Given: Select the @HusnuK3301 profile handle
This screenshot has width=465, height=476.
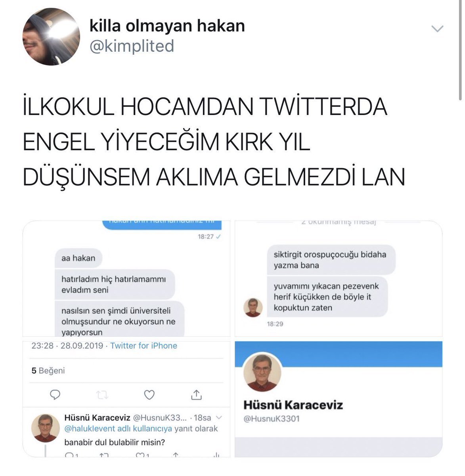Looking at the screenshot, I should [x=272, y=419].
